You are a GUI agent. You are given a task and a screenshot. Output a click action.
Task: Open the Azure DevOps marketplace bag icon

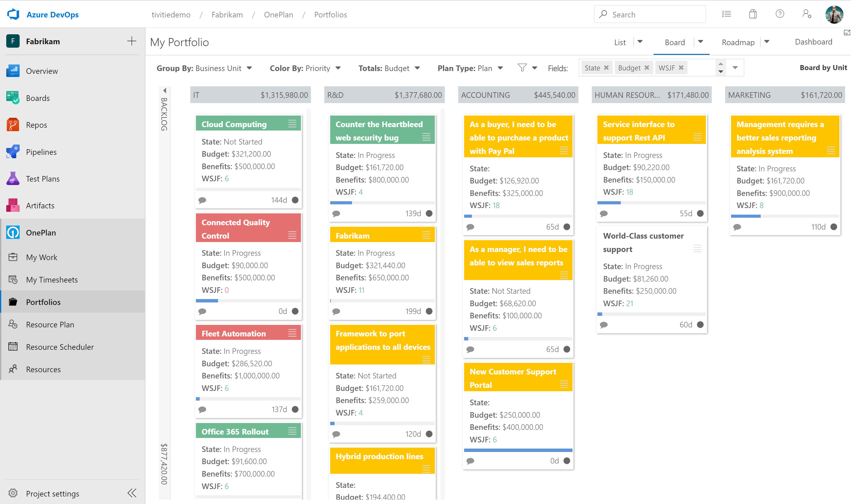tap(753, 14)
